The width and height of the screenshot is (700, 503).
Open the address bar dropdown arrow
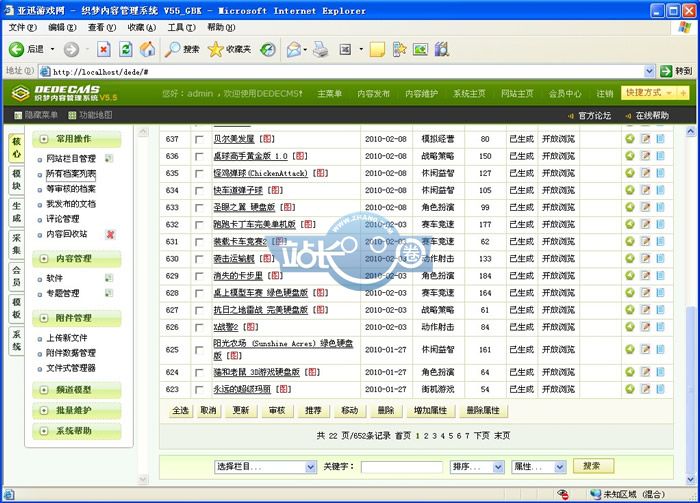[x=650, y=71]
